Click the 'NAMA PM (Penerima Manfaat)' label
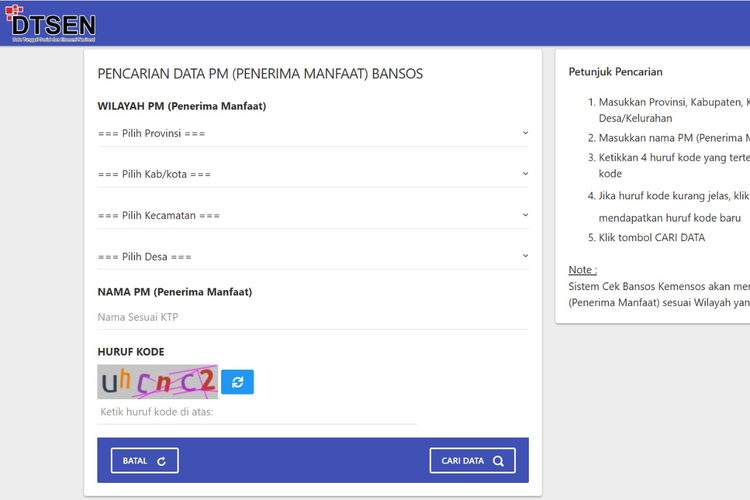The image size is (750, 500). click(174, 292)
